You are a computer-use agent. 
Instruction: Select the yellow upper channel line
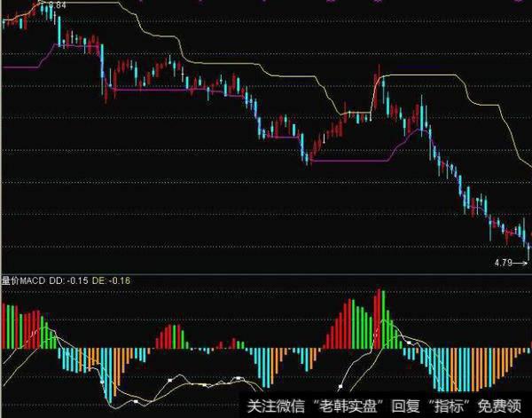[x=266, y=68]
